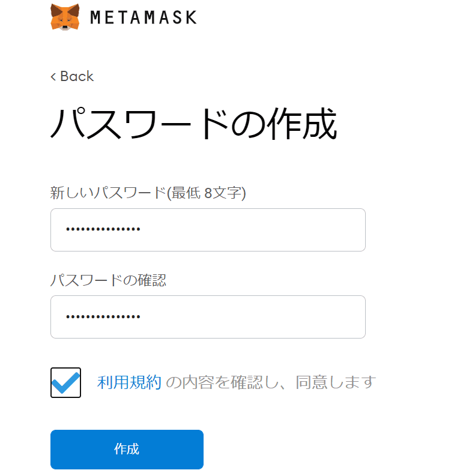
Task: Click the パスワードの作成 page heading
Action: tap(193, 124)
